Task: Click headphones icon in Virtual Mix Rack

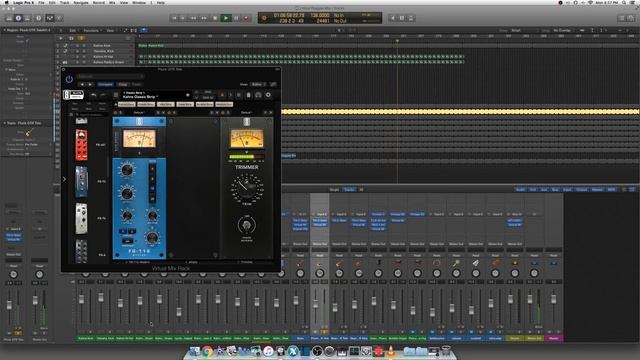Action: 258,95
